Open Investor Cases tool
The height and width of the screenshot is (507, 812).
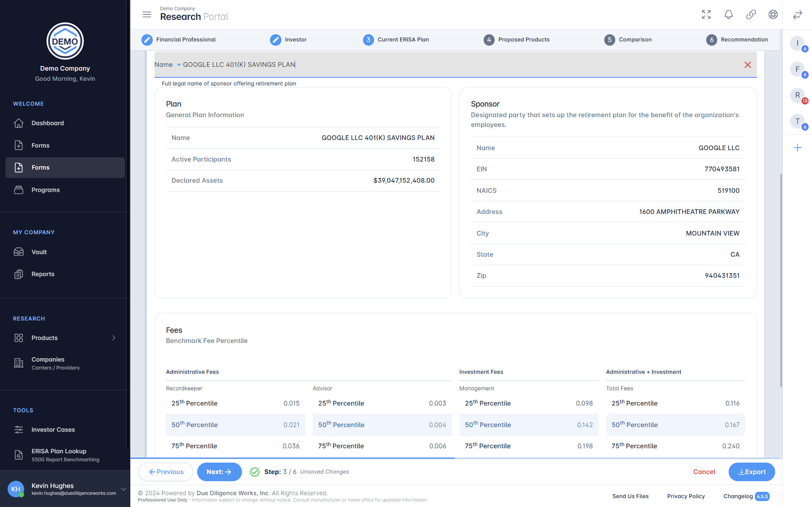tap(65, 430)
